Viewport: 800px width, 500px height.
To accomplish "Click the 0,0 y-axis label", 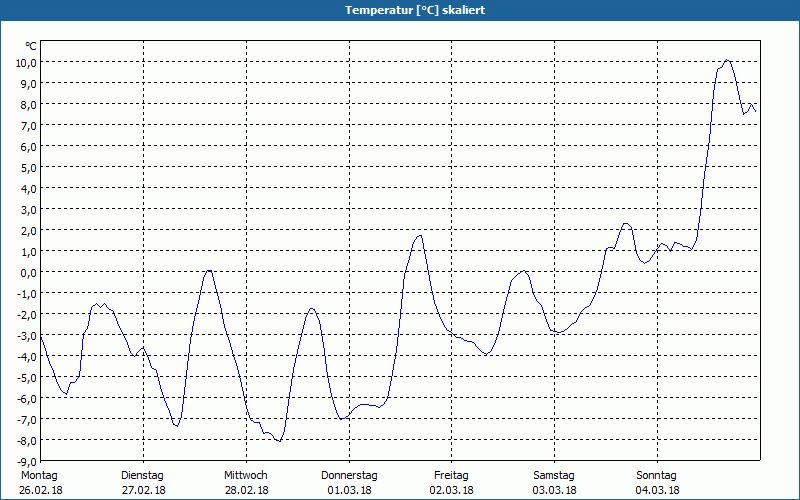I will (29, 272).
